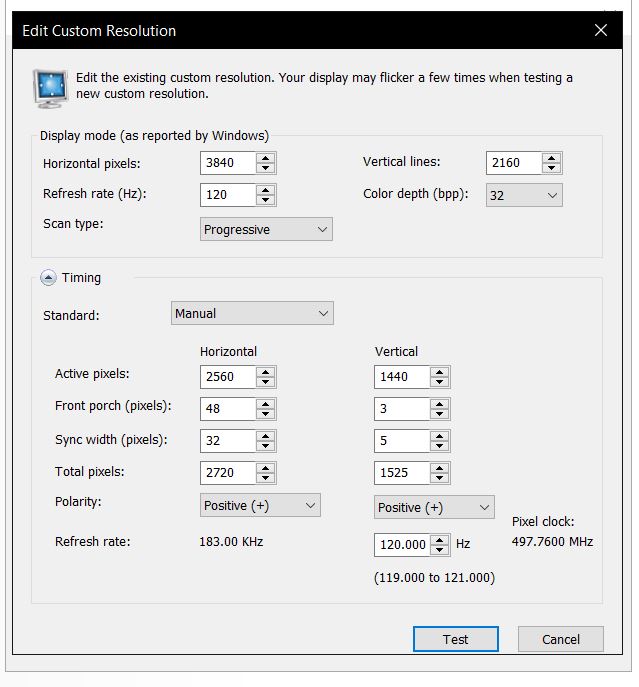Increase Horizontal pixels with up arrow
The image size is (639, 687).
(x=266, y=158)
